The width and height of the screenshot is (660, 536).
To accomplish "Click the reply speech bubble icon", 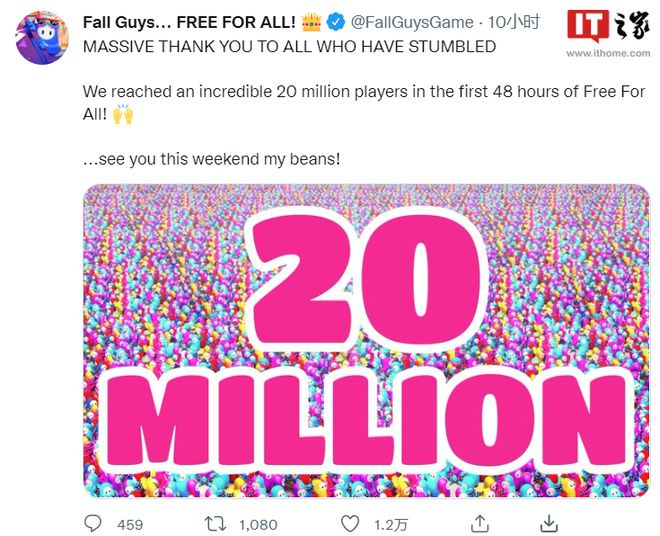I will pos(93,523).
